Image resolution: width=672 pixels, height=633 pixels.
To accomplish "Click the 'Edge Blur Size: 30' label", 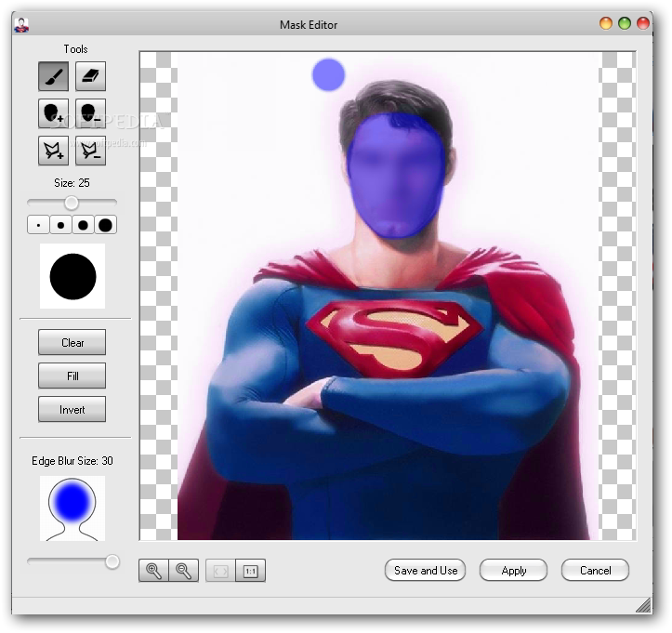I will [72, 461].
